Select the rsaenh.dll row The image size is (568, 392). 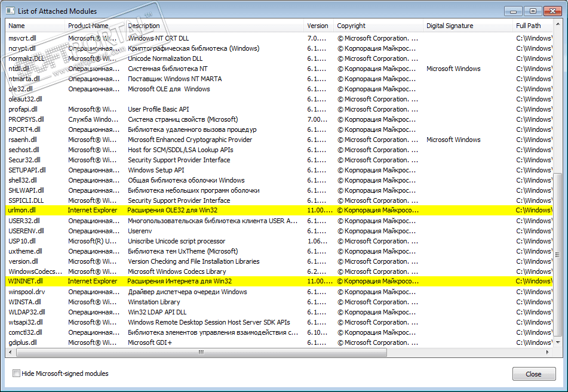point(279,140)
